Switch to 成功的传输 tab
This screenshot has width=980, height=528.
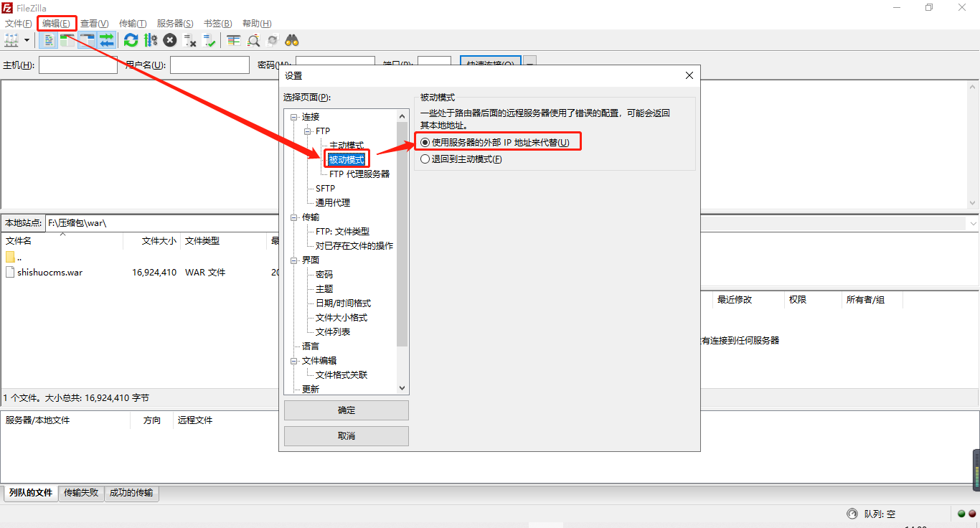point(131,493)
